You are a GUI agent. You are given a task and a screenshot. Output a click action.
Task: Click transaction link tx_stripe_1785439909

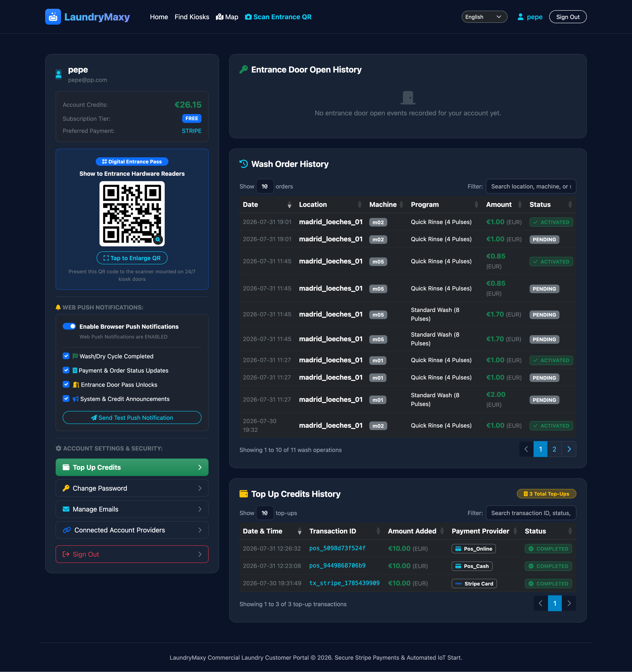(344, 583)
